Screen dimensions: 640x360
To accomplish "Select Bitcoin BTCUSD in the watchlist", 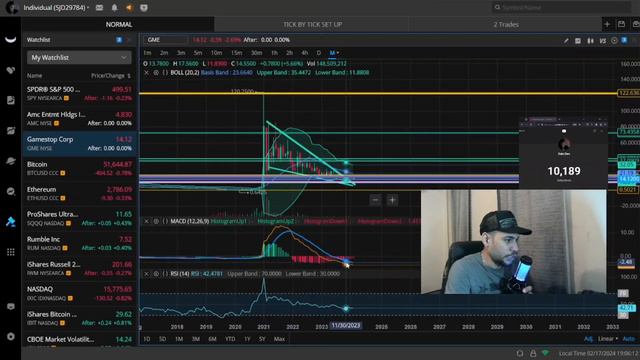I will (79, 168).
